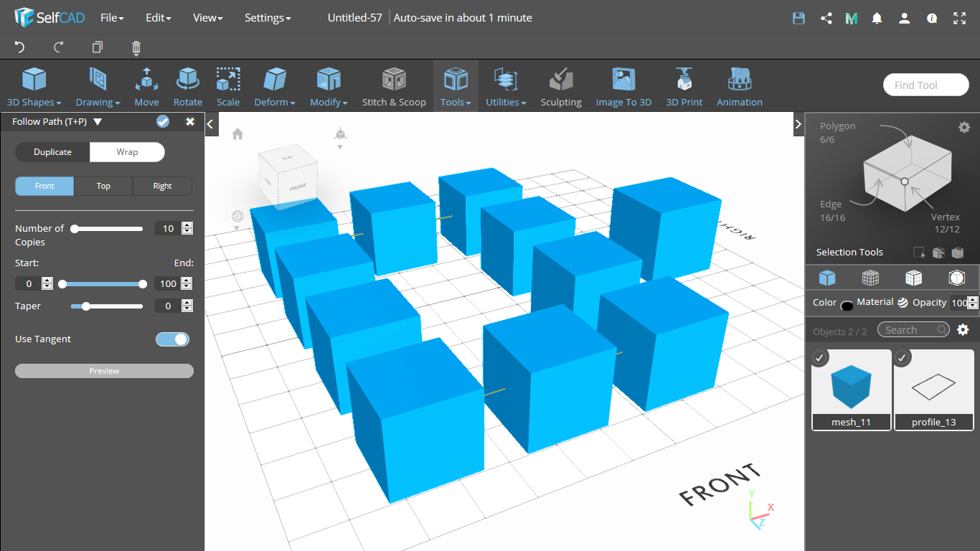Select the mesh_11 thumbnail
The height and width of the screenshot is (551, 980).
(x=852, y=390)
